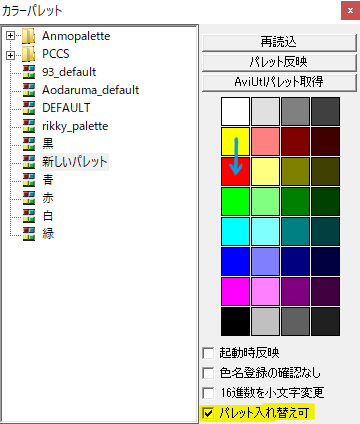Select the Anmopalette tree label
Image resolution: width=360 pixels, height=424 pixels.
tap(76, 36)
